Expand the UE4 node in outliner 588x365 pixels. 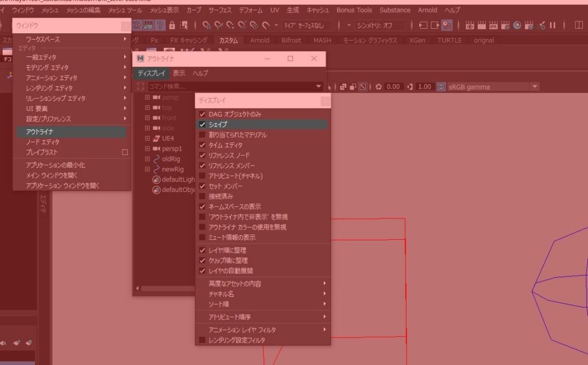click(x=148, y=139)
